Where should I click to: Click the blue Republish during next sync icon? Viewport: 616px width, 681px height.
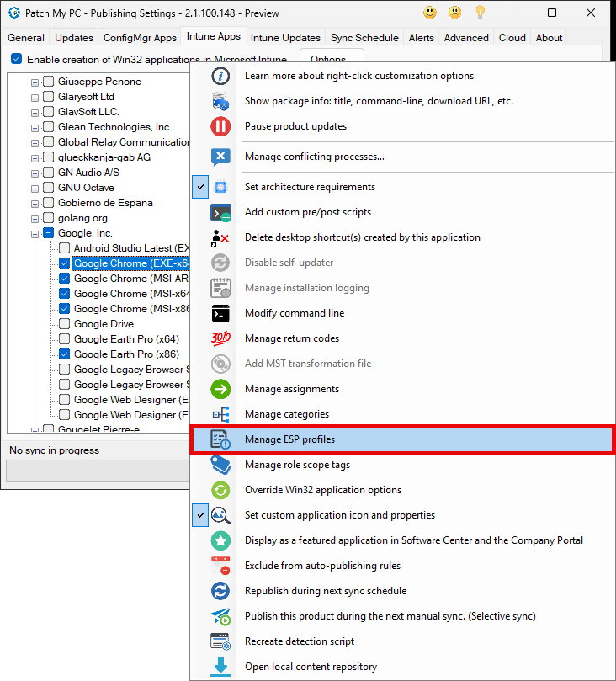coord(220,591)
